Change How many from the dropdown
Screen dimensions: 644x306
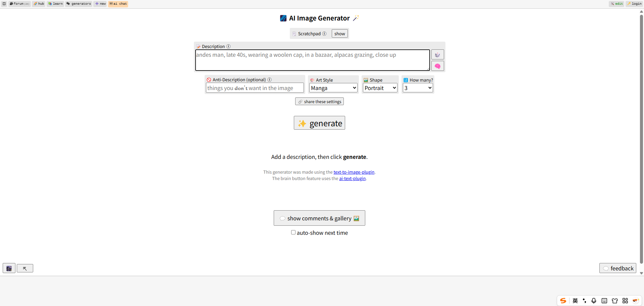[417, 88]
